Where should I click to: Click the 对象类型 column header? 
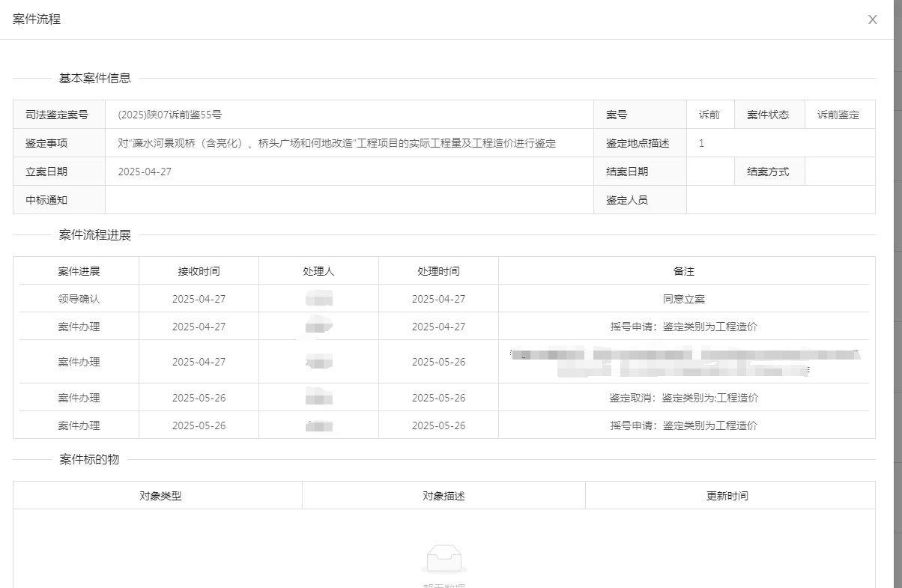click(x=160, y=496)
